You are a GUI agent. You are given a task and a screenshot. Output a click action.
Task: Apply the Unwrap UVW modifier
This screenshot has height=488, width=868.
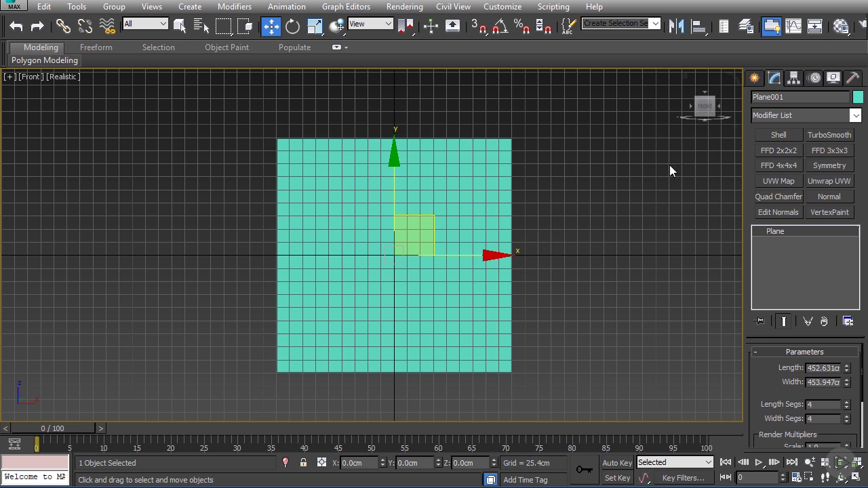pyautogui.click(x=829, y=181)
